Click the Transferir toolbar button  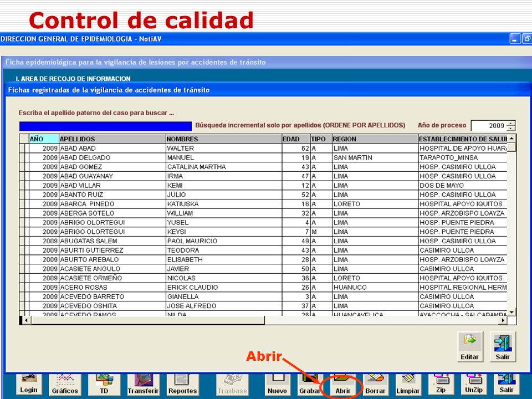click(143, 385)
